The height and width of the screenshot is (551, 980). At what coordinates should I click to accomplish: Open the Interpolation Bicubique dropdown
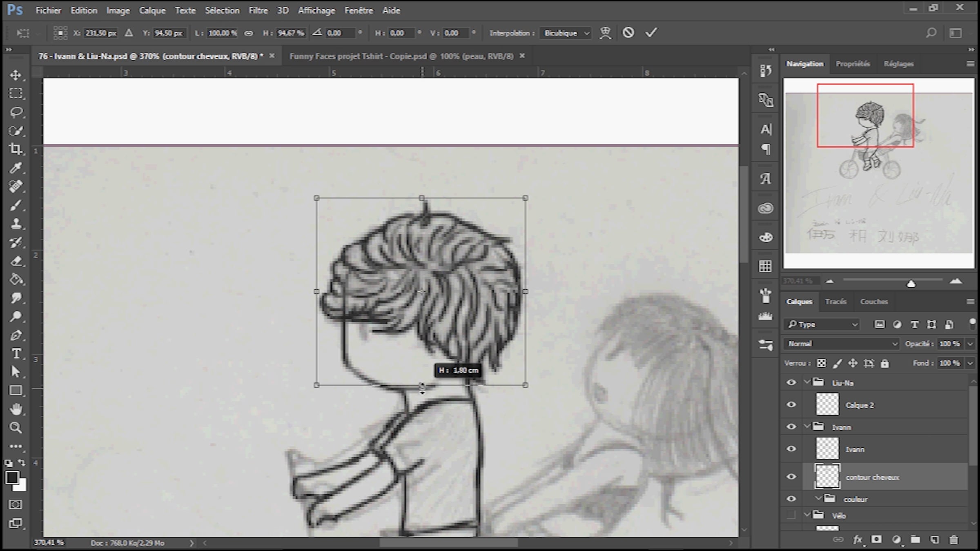click(x=566, y=33)
